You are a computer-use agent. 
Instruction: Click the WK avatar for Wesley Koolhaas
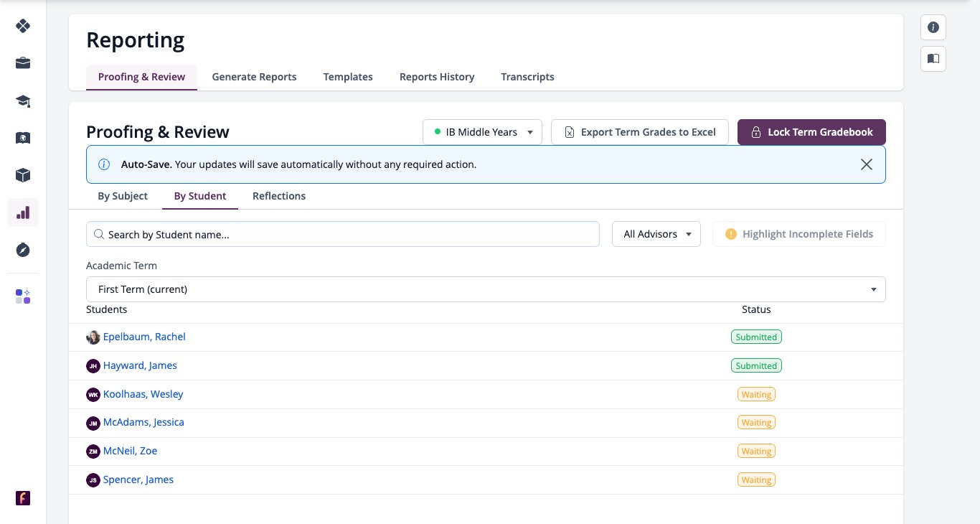pyautogui.click(x=93, y=395)
